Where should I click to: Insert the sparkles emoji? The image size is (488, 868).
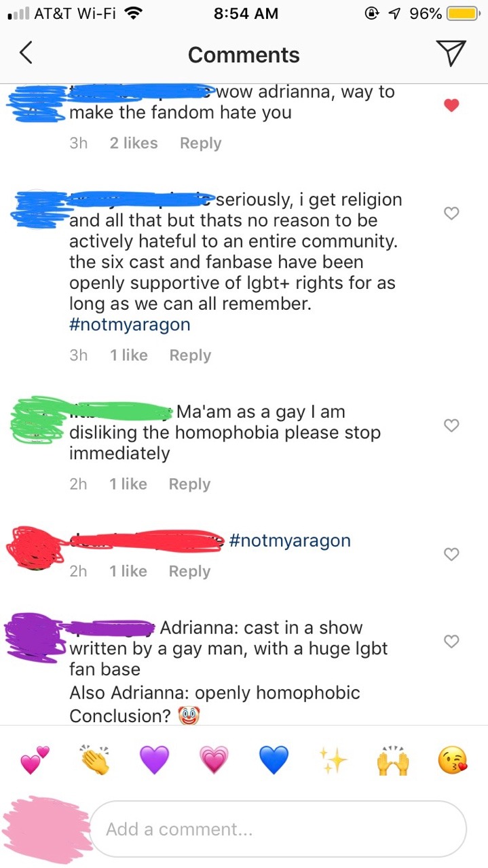pyautogui.click(x=333, y=760)
